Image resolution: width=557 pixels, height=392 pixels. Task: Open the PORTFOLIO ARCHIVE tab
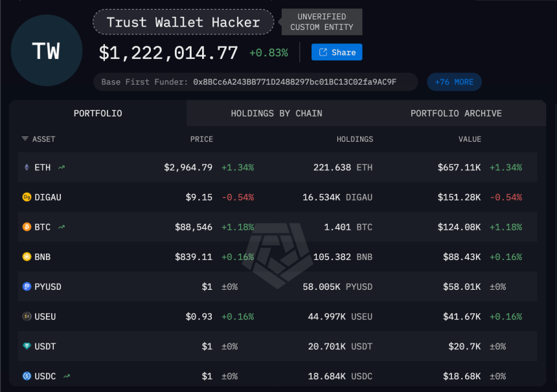pyautogui.click(x=456, y=113)
